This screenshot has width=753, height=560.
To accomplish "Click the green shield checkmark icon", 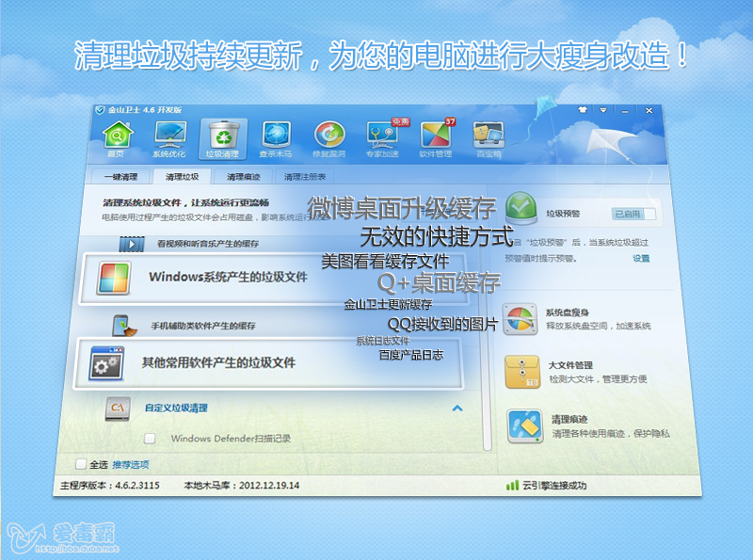I will 521,208.
